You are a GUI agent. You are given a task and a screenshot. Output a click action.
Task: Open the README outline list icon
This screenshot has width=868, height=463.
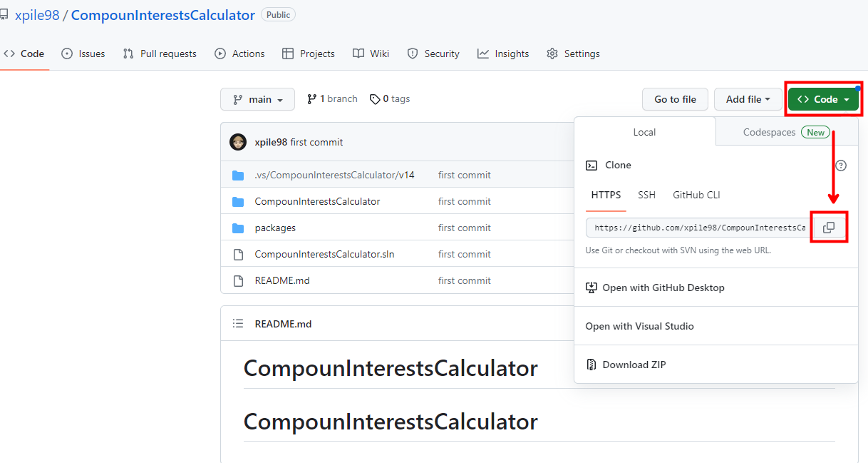click(x=238, y=324)
